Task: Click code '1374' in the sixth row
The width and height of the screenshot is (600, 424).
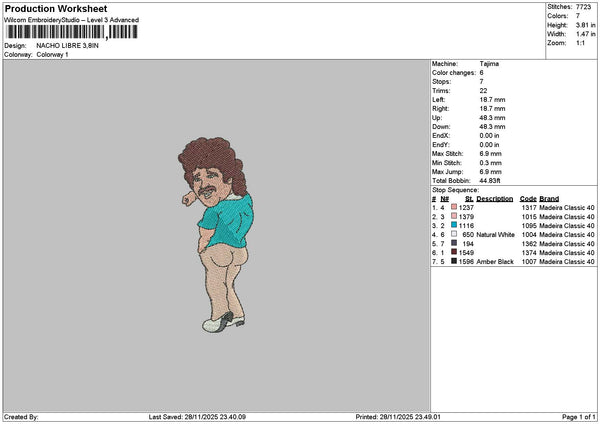Action: point(529,253)
